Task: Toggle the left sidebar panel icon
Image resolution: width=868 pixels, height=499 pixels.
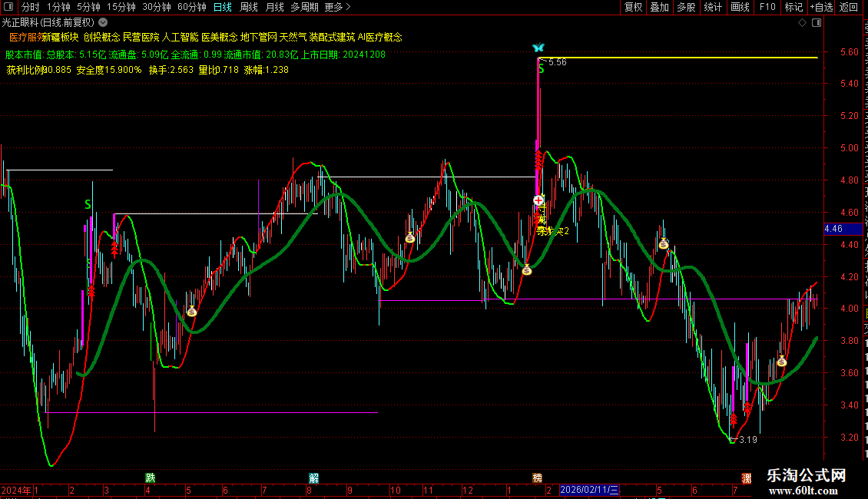Action: pyautogui.click(x=8, y=7)
